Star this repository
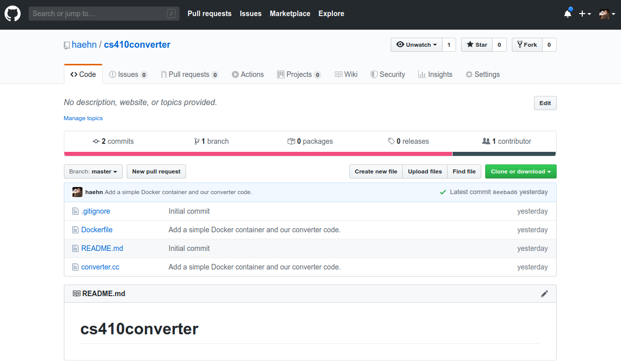Screen dimensions: 621x364 tap(477, 45)
